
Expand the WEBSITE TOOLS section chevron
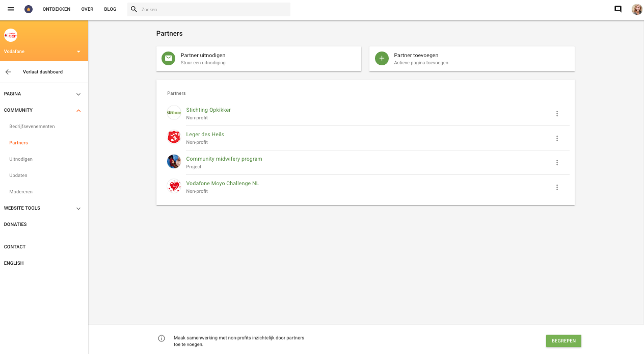[78, 209]
